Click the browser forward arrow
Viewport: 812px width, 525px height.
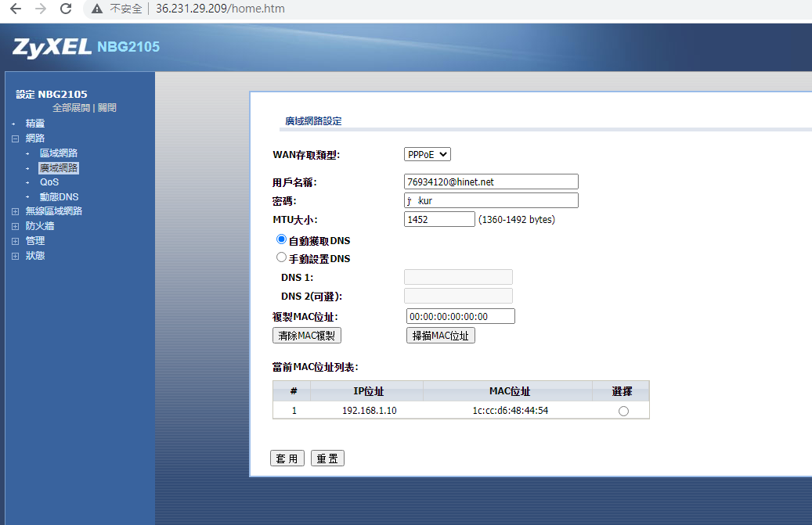coord(41,9)
